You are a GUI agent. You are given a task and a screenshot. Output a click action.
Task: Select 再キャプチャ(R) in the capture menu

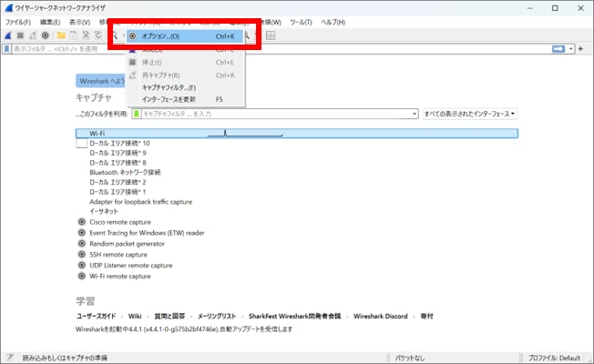click(x=185, y=76)
